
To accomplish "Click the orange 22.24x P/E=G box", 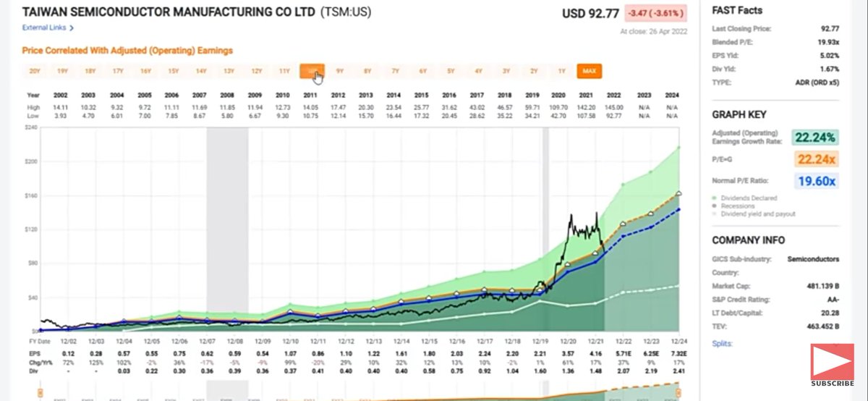I will (x=815, y=160).
